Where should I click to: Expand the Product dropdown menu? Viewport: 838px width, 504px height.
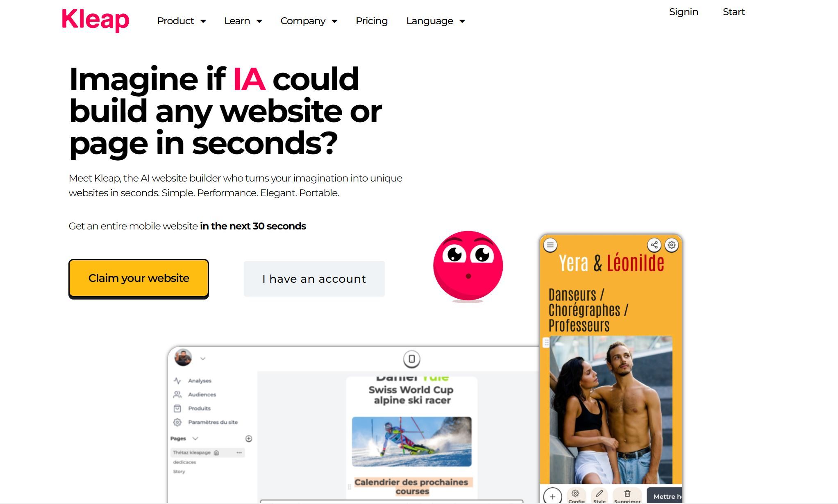pos(181,21)
